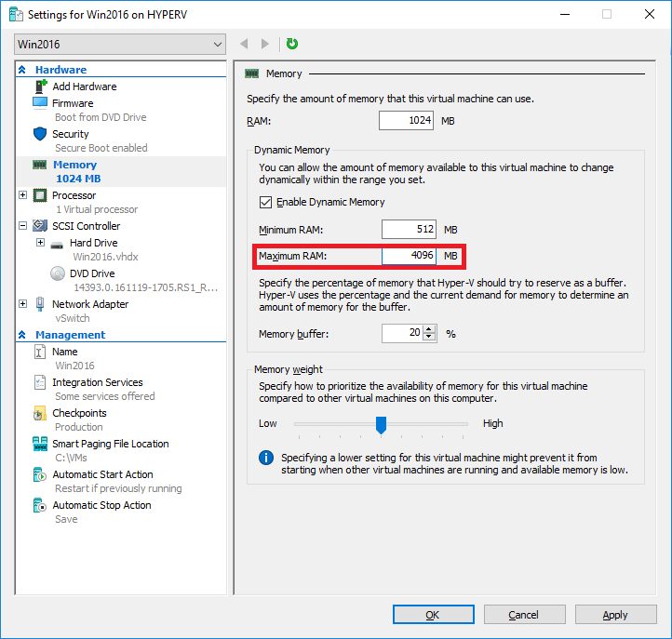Click 'C:\VMs' paging location text
The width and height of the screenshot is (672, 639).
coord(71,458)
